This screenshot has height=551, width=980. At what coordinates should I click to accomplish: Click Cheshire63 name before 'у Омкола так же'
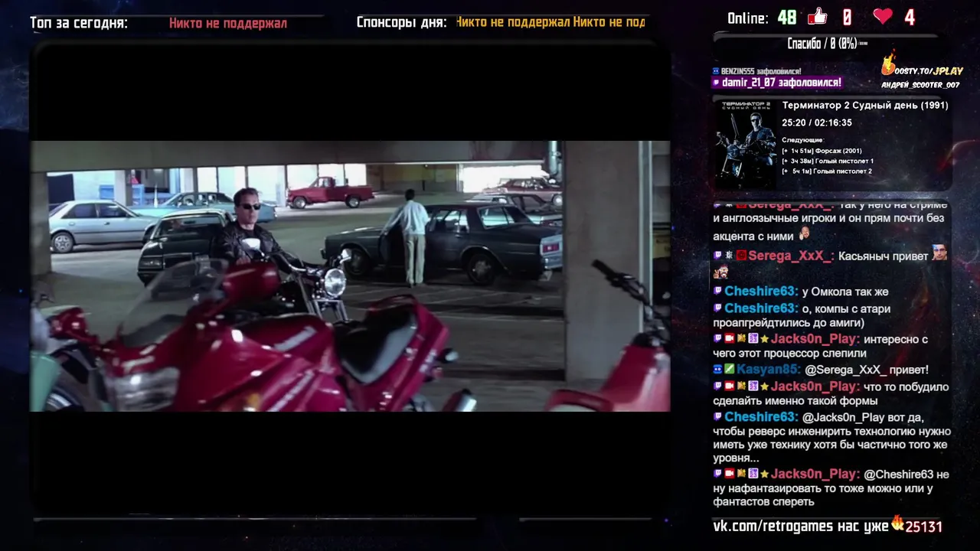click(761, 291)
